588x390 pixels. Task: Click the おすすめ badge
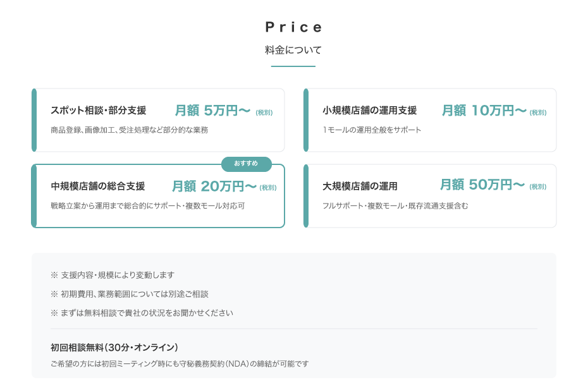(x=246, y=164)
